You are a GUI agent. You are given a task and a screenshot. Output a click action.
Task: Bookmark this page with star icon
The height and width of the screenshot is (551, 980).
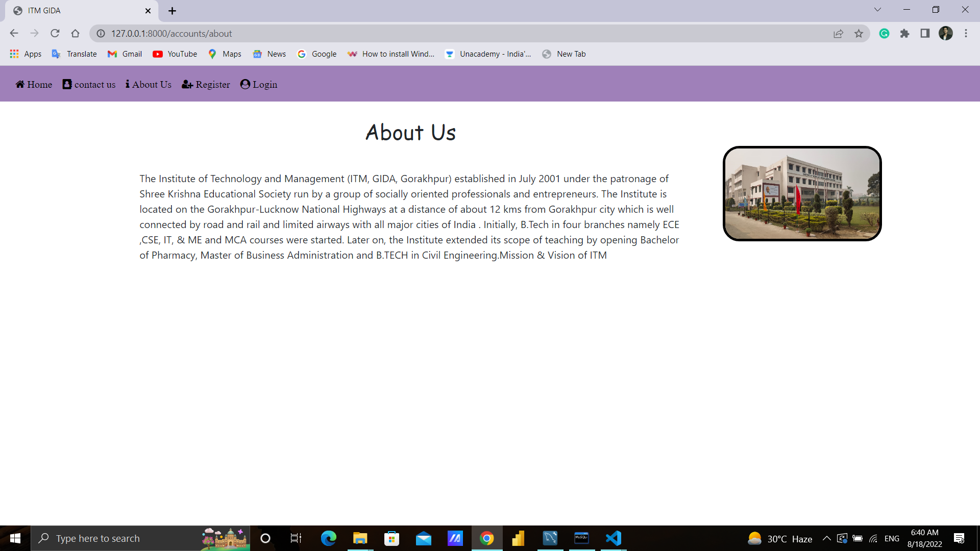tap(859, 34)
